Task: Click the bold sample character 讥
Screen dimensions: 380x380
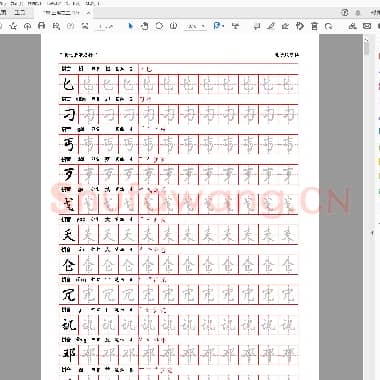Action: (x=69, y=325)
